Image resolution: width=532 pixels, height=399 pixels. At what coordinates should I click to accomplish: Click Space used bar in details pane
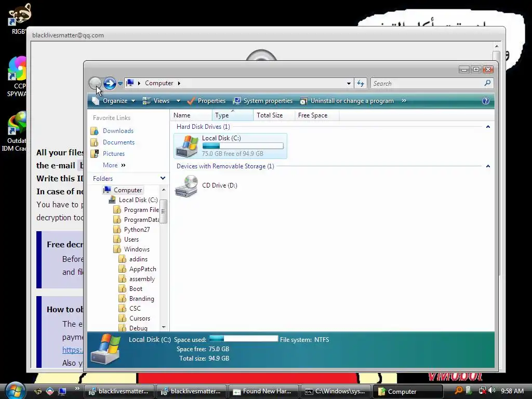243,339
